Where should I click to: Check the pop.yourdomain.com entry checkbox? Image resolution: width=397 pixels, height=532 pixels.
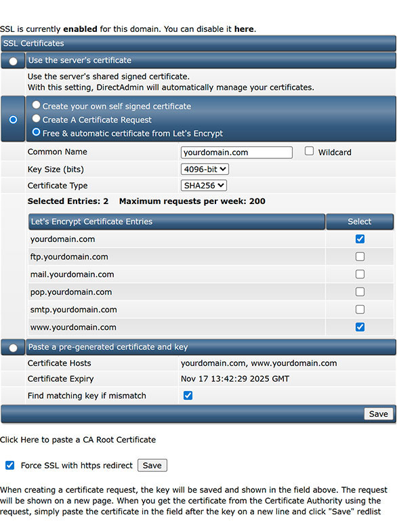tap(360, 292)
